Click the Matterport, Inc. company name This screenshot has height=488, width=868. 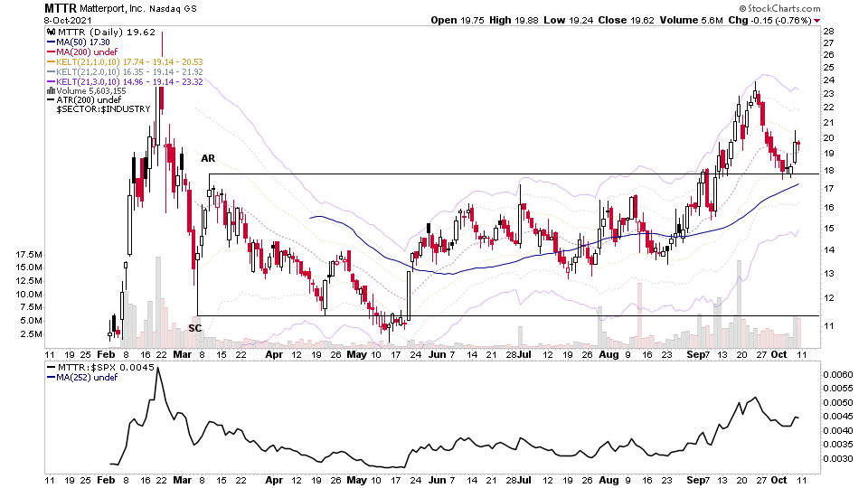pyautogui.click(x=112, y=9)
